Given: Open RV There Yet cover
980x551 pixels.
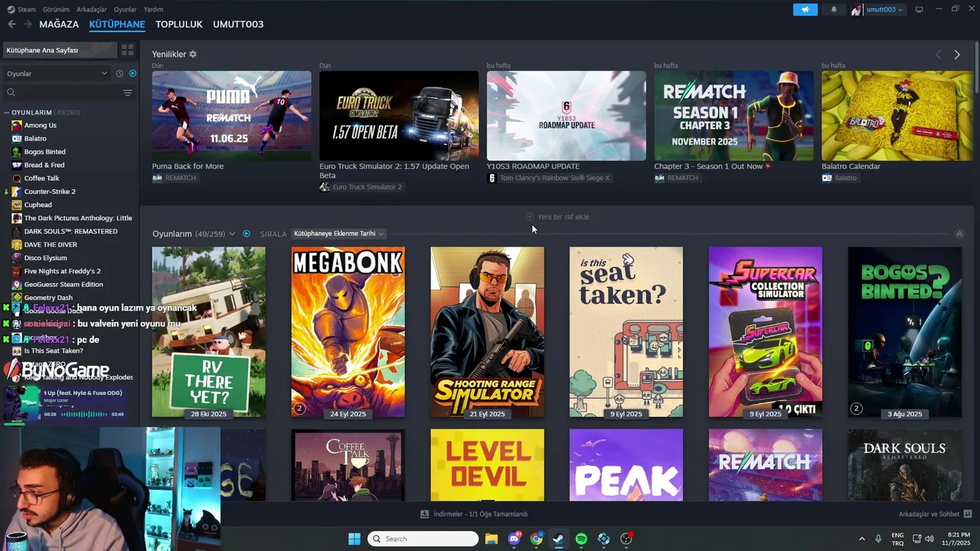Looking at the screenshot, I should (x=208, y=332).
